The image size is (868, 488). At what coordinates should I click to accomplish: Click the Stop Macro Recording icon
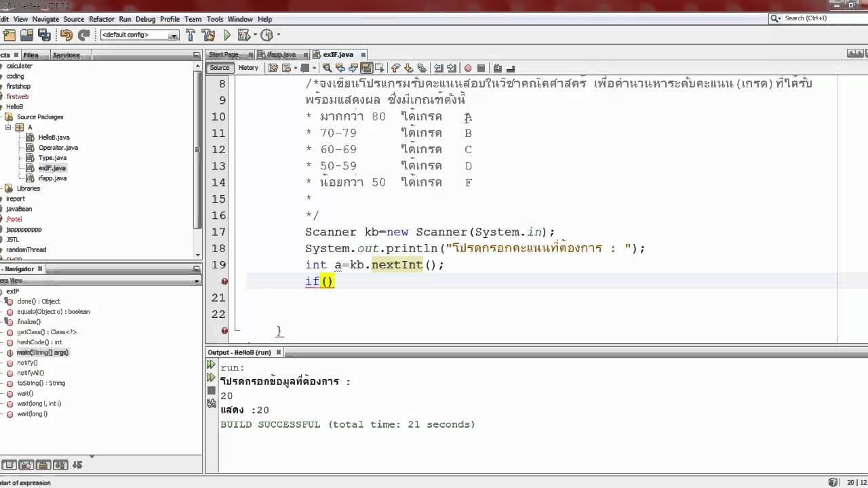pyautogui.click(x=481, y=68)
